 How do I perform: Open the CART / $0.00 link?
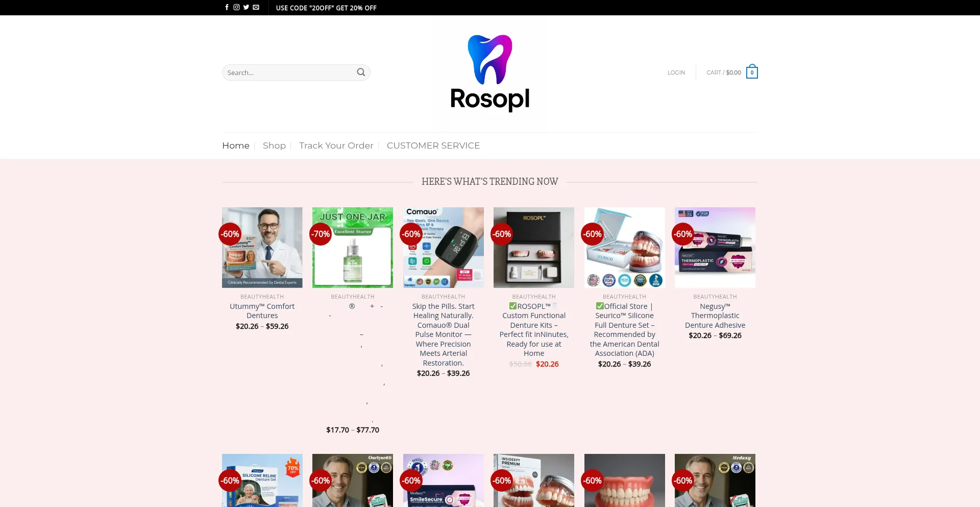[724, 73]
